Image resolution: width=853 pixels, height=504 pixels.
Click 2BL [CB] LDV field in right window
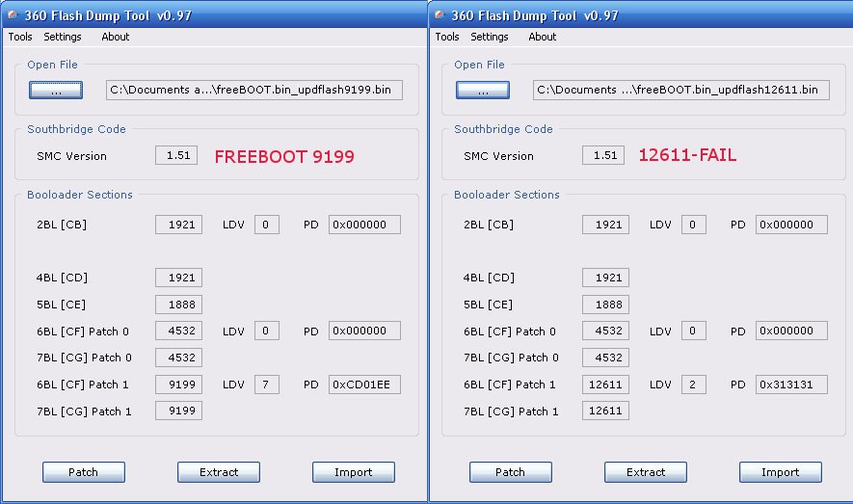(694, 225)
